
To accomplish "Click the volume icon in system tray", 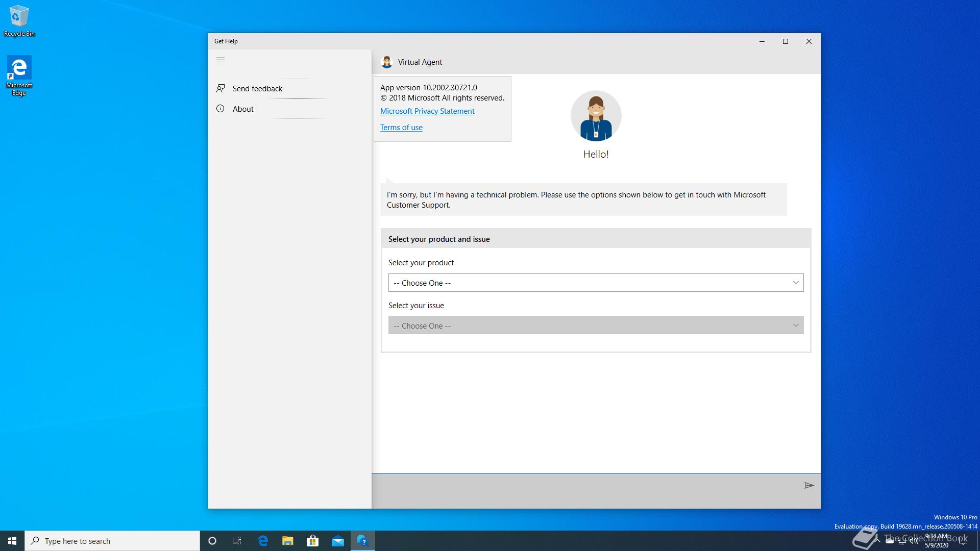I will [x=914, y=541].
